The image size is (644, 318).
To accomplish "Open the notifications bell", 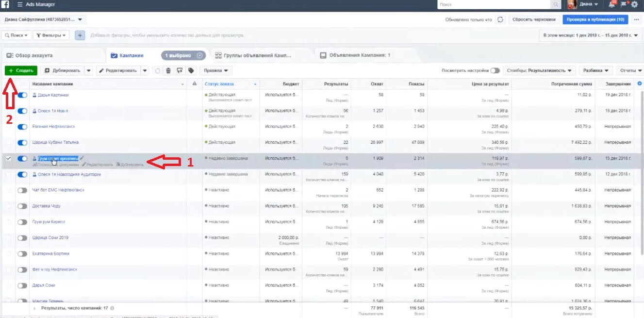I will 612,4.
